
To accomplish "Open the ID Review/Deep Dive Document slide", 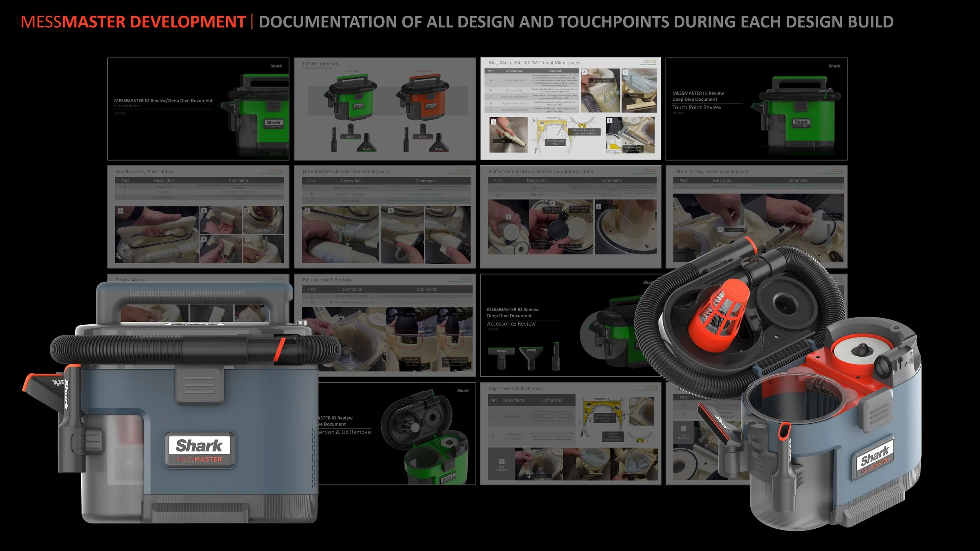I will pos(176,109).
